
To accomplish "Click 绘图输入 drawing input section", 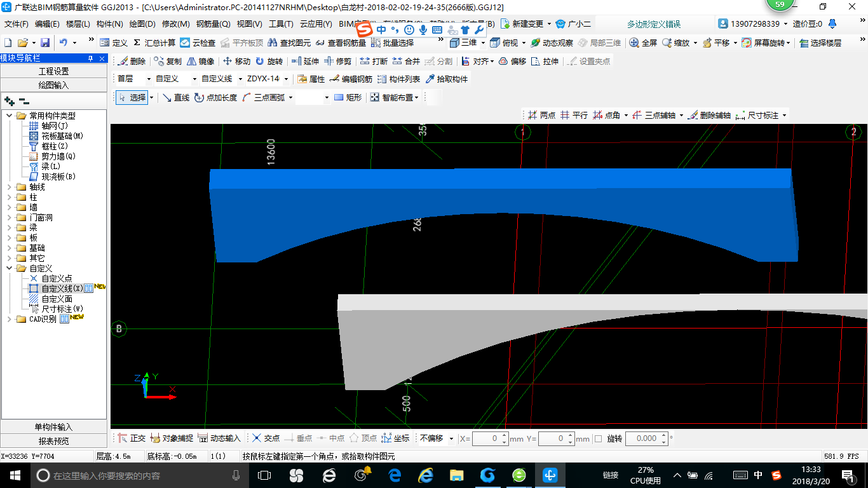I will coord(54,85).
